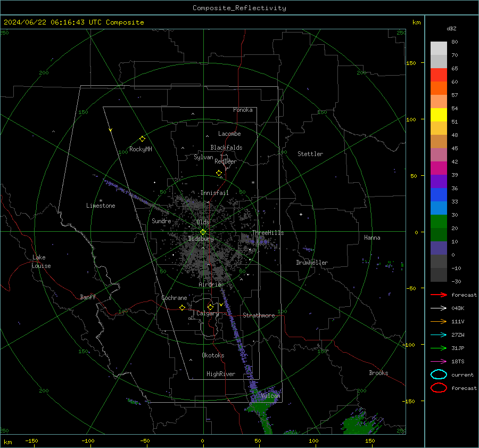Viewport: 479px width, 448px height.
Task: Click the Composite_Reflectivity title
Action: click(x=240, y=8)
